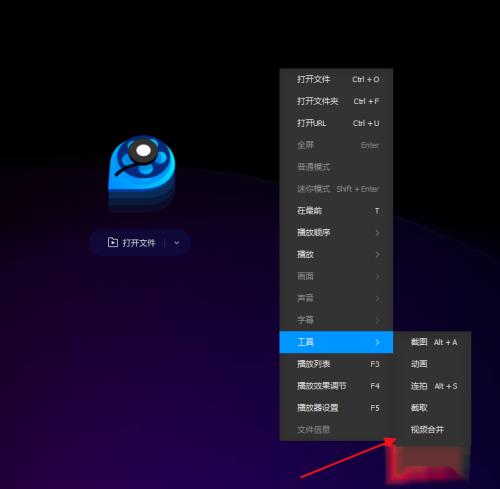Open 播放列表 F3 entry
This screenshot has width=500, height=489.
coord(336,364)
